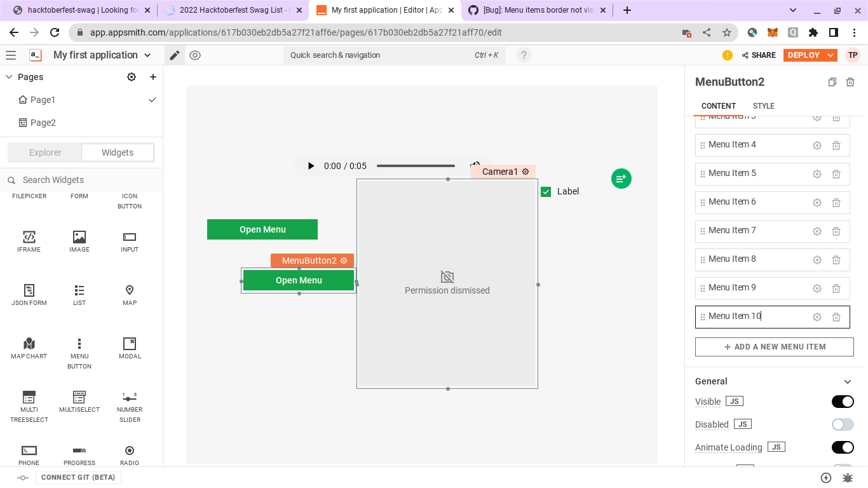Collapse the Pages section

point(9,77)
